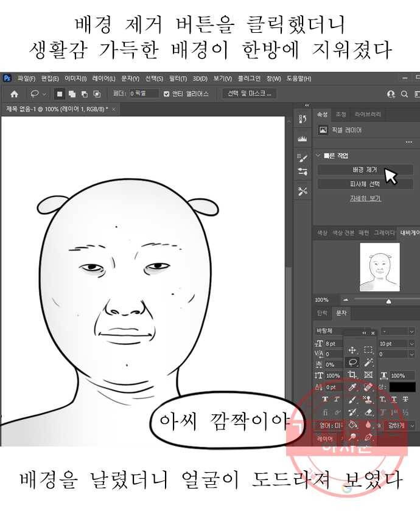This screenshot has width=420, height=511.
Task: Select the Subtract from selection icon
Action: (x=85, y=94)
